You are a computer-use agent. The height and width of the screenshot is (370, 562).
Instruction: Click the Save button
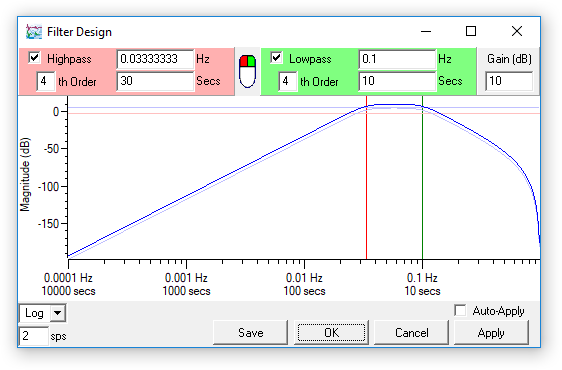click(251, 333)
